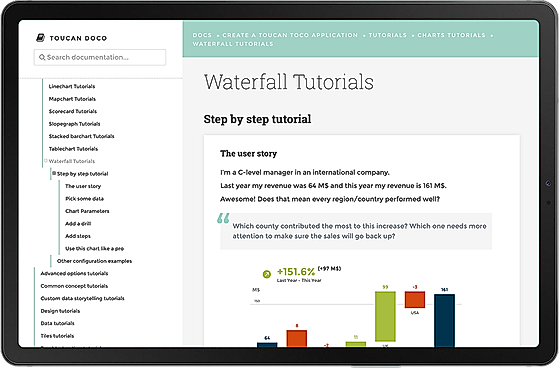559x368 pixels.
Task: Open Slopegraph Tutorials in sidebar
Action: click(x=75, y=124)
